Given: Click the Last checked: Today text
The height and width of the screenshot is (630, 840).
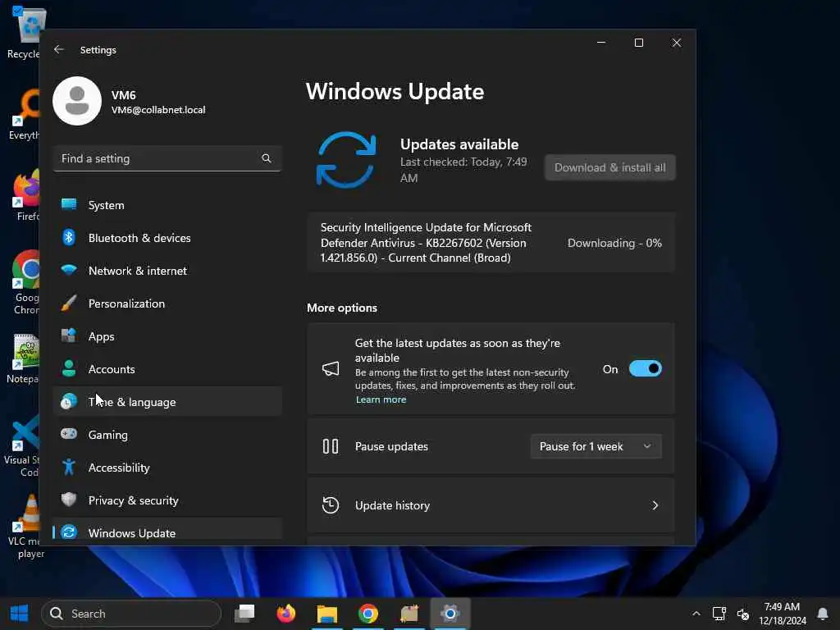Looking at the screenshot, I should [x=463, y=169].
